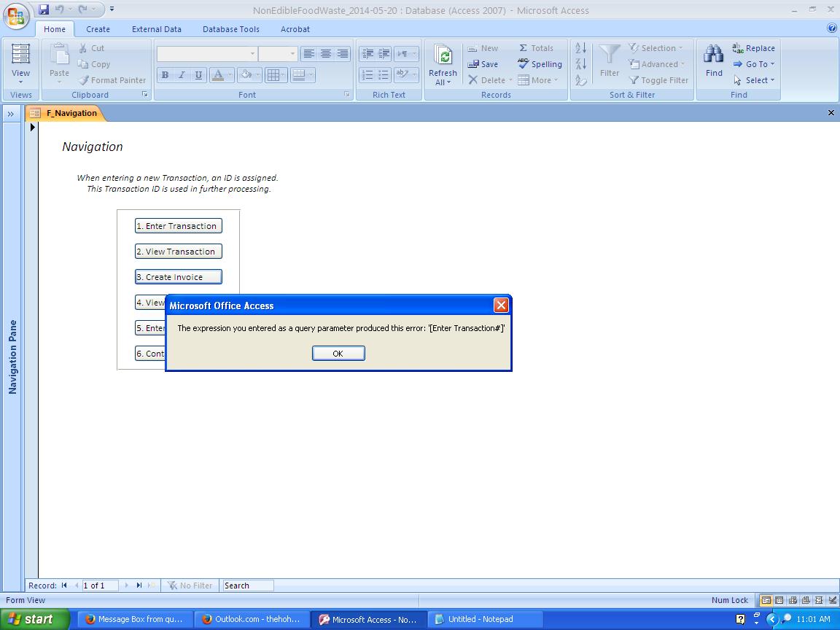Center the text alignment

click(x=326, y=53)
